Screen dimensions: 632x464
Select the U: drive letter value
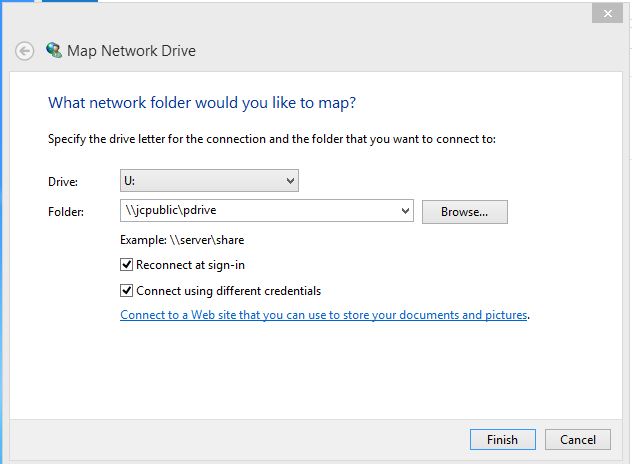[129, 181]
